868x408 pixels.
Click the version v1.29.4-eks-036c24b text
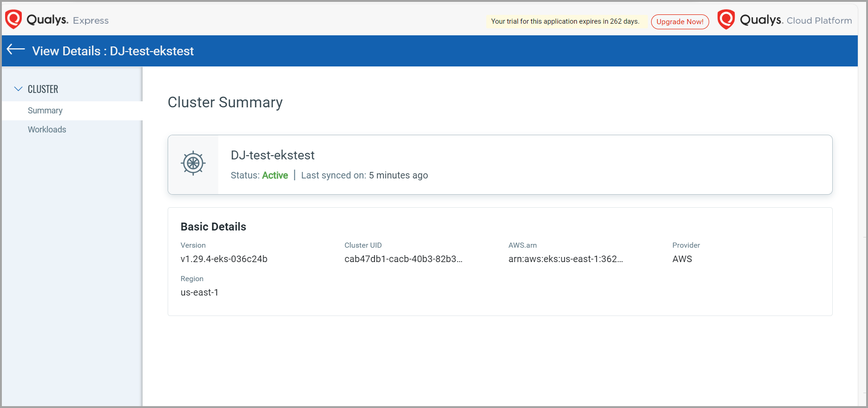[224, 259]
